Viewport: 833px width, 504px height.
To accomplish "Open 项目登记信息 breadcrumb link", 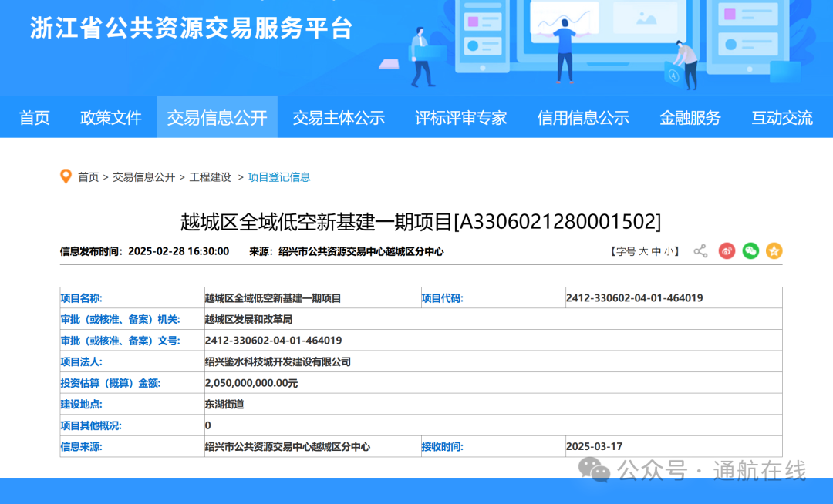I will coord(278,176).
